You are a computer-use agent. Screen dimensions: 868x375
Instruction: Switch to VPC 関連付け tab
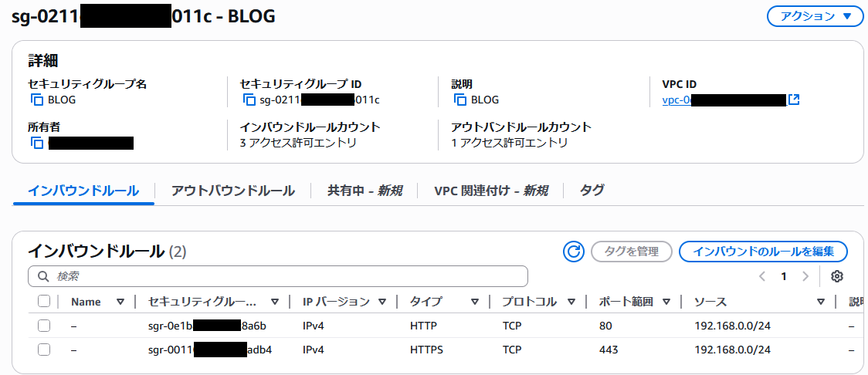coord(490,191)
